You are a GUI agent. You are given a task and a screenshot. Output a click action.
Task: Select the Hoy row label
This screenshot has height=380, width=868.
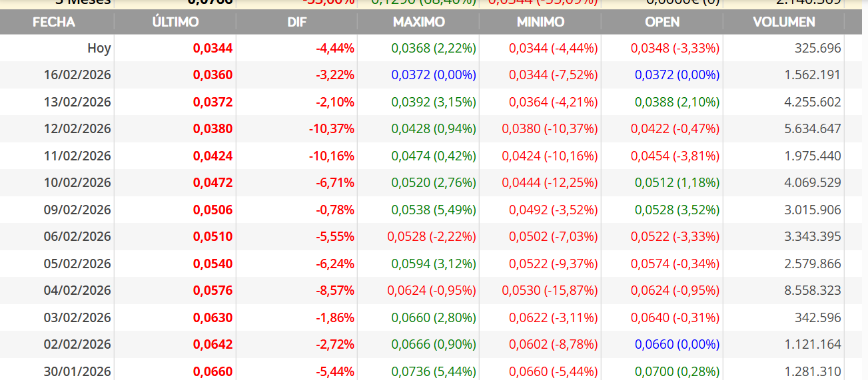coord(99,48)
